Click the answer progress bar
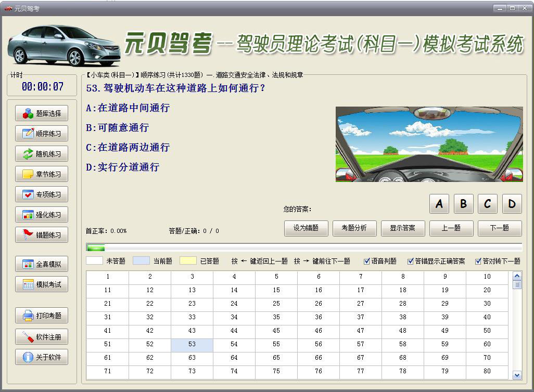The width and height of the screenshot is (534, 392). tap(304, 247)
